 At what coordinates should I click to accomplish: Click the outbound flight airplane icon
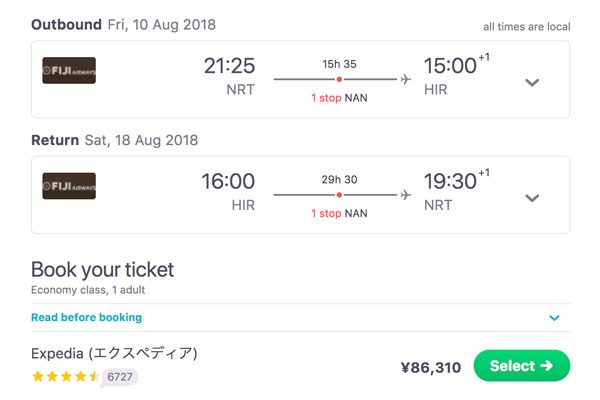[406, 79]
